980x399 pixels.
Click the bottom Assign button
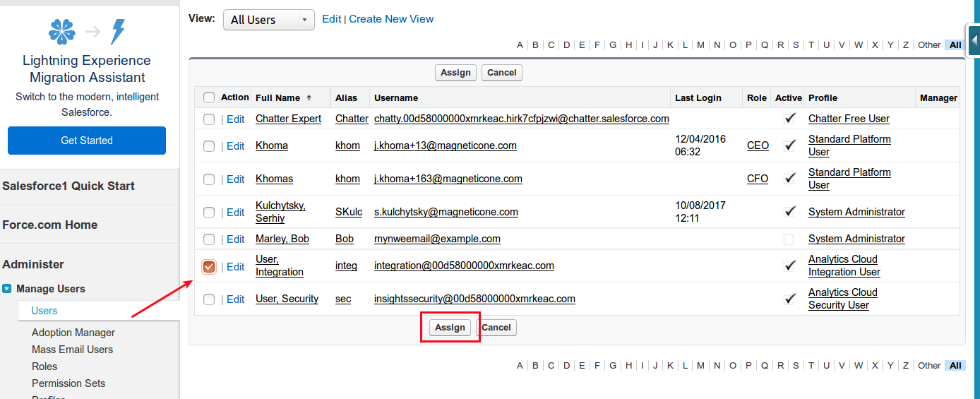[450, 328]
